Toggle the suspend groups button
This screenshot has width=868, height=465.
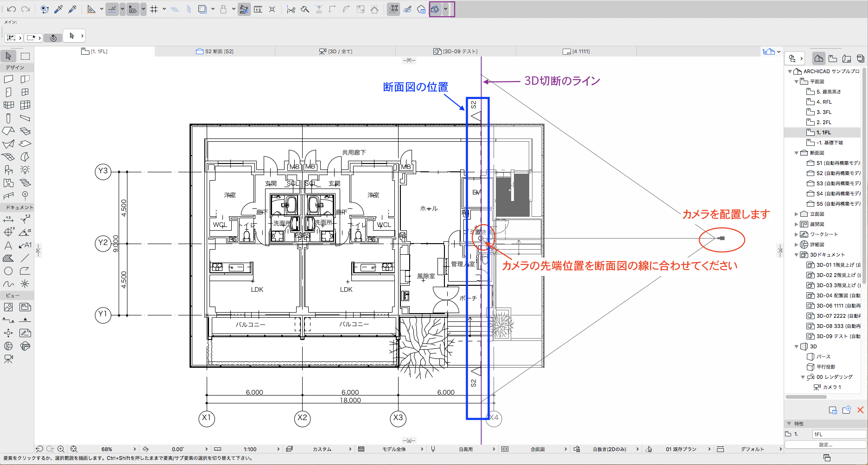point(393,9)
